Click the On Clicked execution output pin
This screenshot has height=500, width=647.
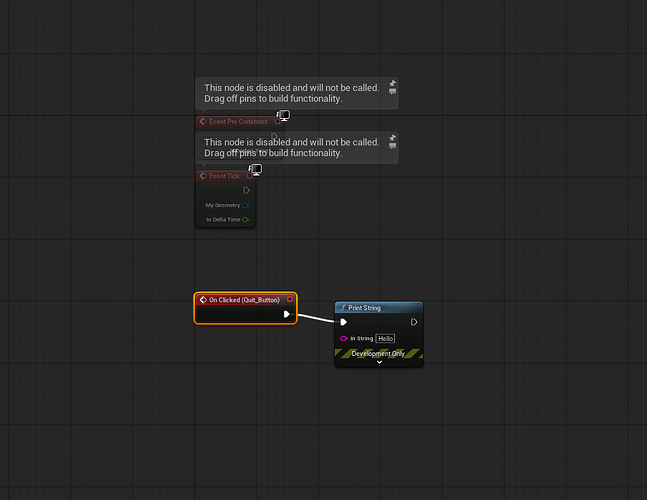tap(287, 314)
